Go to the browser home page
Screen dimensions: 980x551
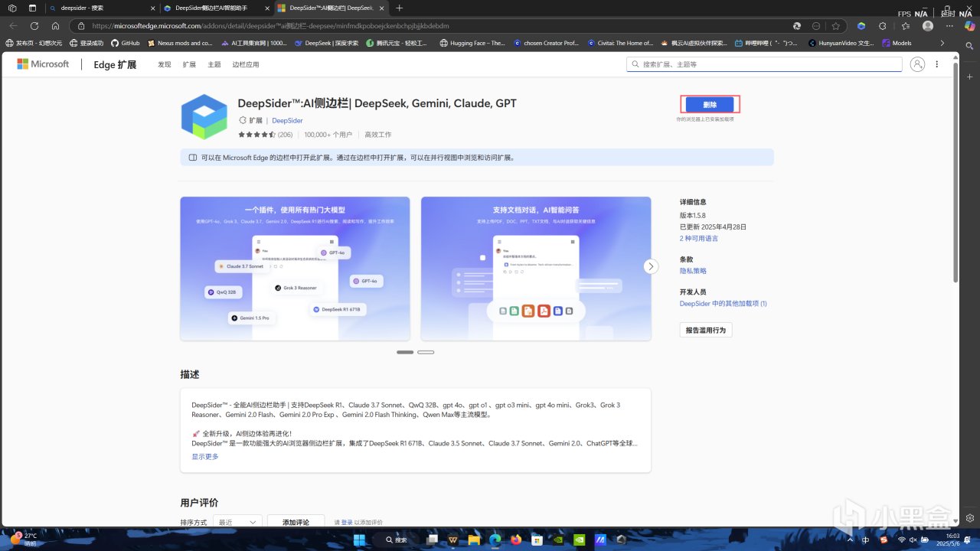(x=55, y=25)
